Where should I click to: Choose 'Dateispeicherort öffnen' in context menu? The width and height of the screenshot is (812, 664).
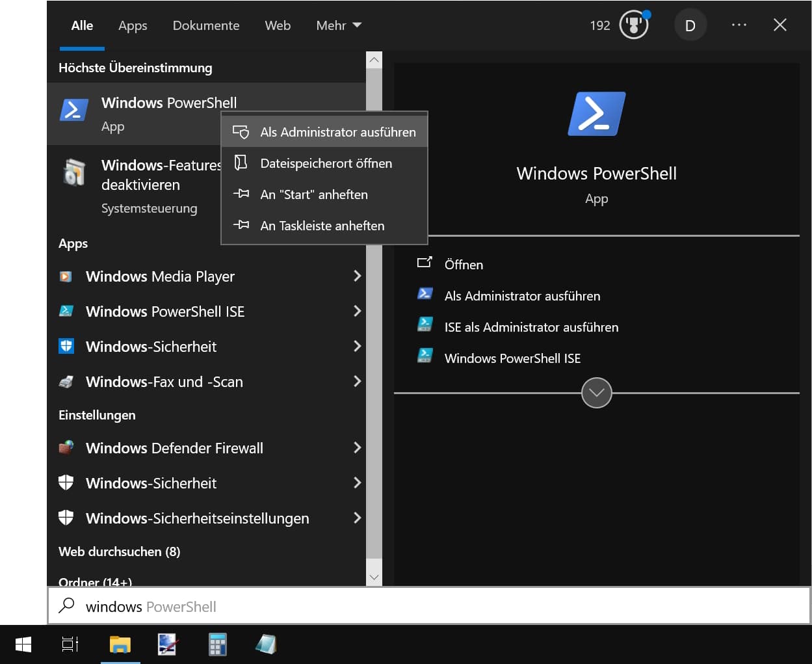pos(324,163)
